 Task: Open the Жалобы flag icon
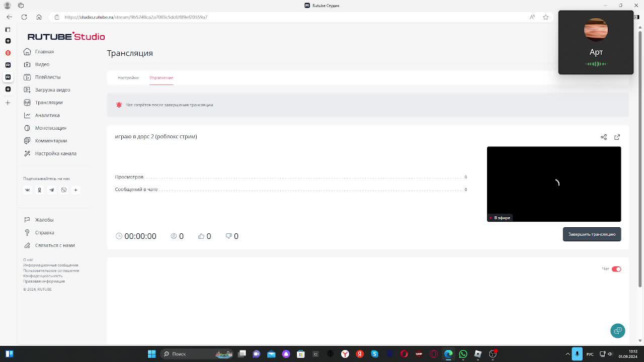tap(27, 220)
